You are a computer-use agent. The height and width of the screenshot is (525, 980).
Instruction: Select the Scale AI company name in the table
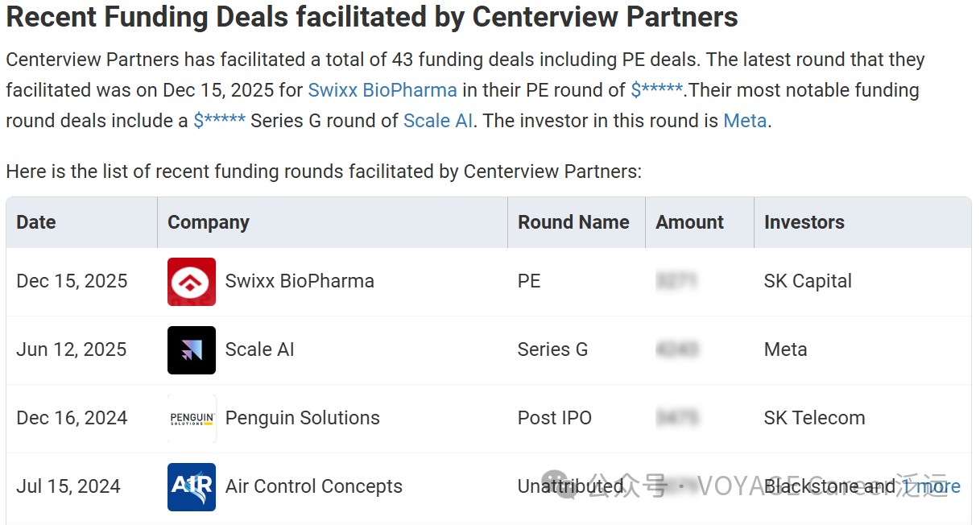tap(259, 349)
